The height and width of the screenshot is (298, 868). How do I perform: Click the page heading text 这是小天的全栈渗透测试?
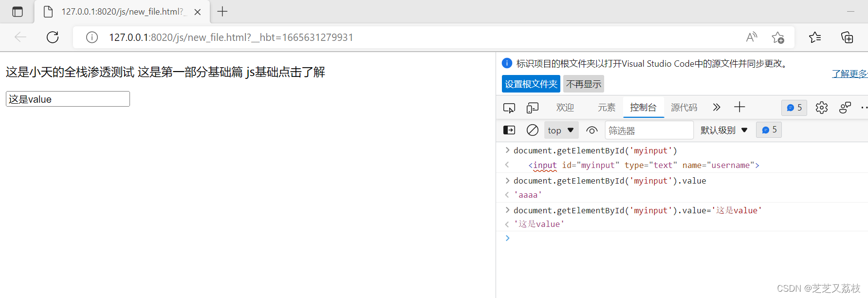tap(70, 72)
